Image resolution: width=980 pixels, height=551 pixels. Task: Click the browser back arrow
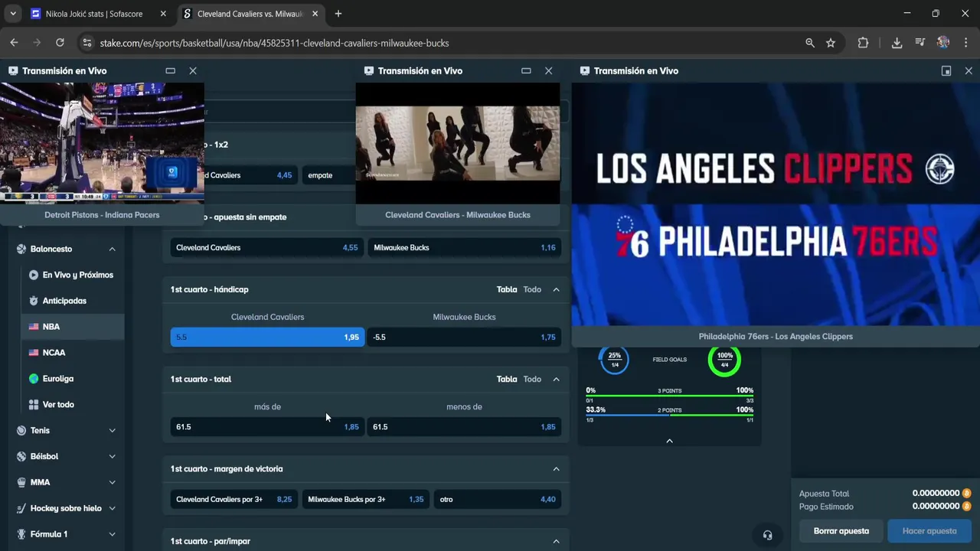[14, 43]
